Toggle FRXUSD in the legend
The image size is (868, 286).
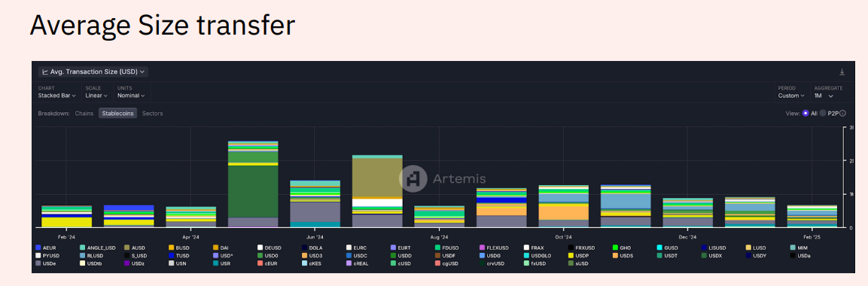tap(581, 248)
